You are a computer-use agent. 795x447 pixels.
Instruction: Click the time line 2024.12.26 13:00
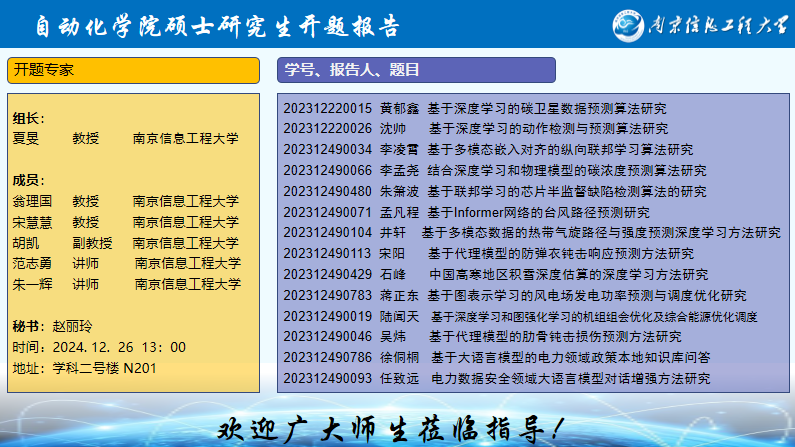(99, 347)
